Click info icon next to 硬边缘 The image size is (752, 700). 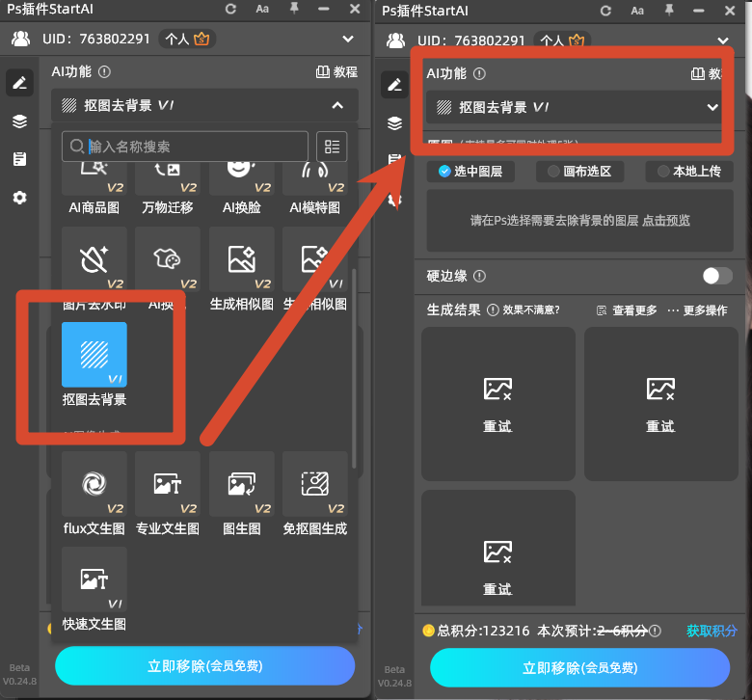point(479,276)
